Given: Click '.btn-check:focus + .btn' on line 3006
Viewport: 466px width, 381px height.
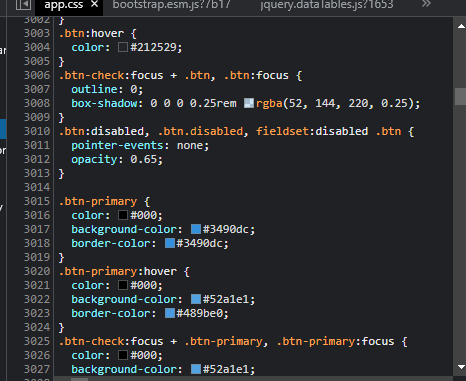Looking at the screenshot, I should click(134, 75).
